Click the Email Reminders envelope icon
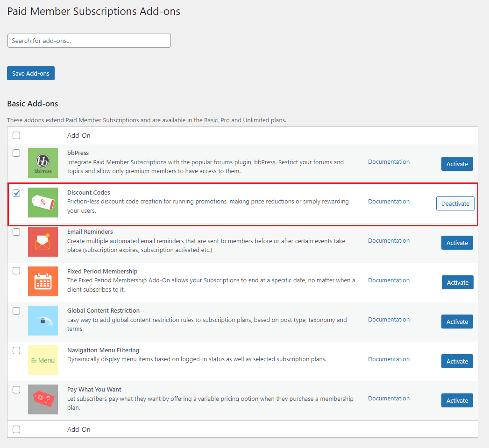The image size is (489, 448). pos(43,242)
